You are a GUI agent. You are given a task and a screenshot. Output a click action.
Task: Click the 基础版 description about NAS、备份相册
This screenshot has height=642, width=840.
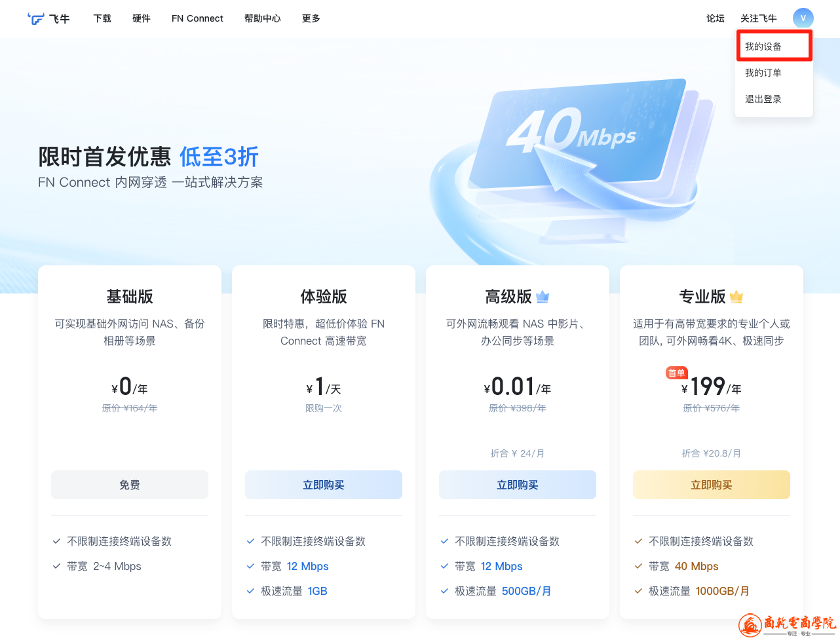(x=130, y=332)
